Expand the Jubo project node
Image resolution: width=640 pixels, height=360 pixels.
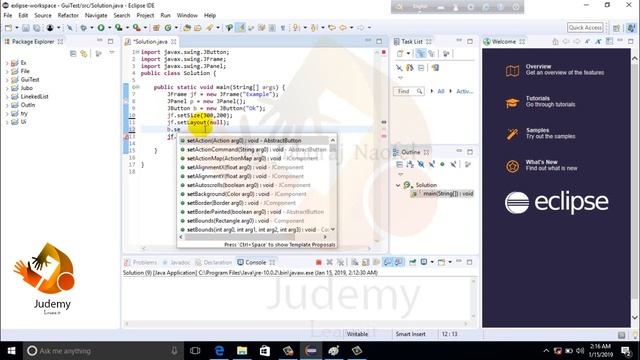(7, 89)
